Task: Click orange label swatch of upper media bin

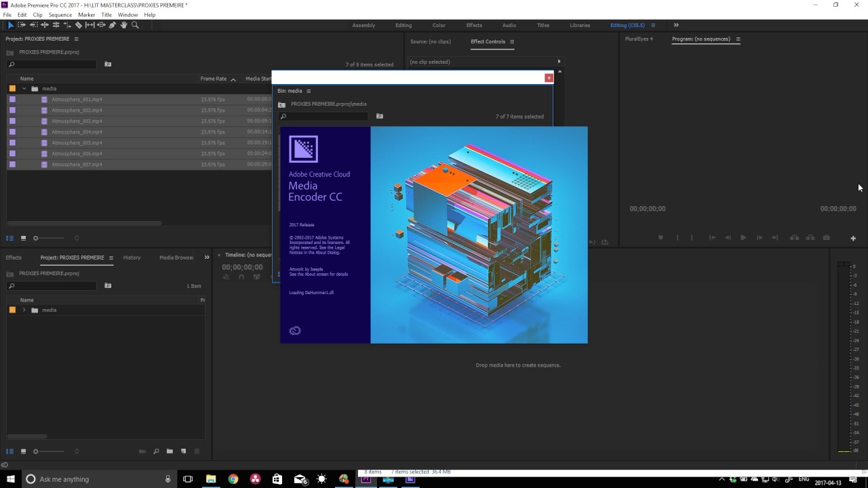Action: [x=12, y=89]
